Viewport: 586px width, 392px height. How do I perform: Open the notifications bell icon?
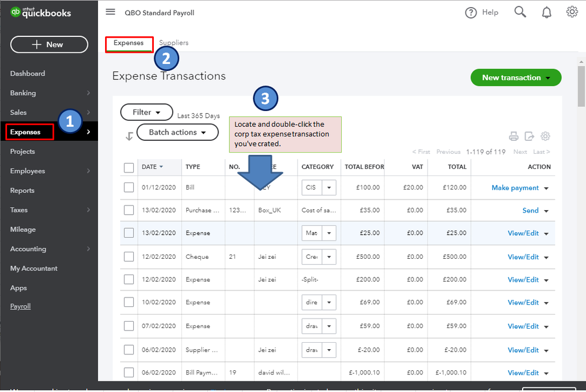(x=546, y=12)
